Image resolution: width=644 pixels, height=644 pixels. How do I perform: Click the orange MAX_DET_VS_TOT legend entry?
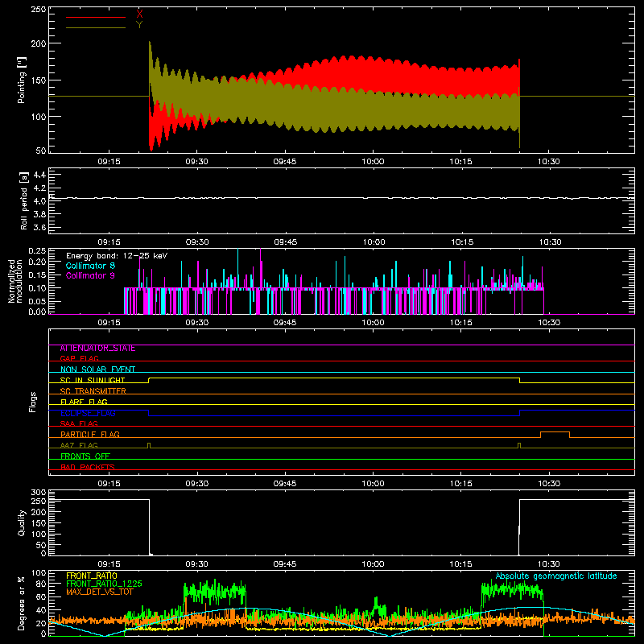coord(99,592)
